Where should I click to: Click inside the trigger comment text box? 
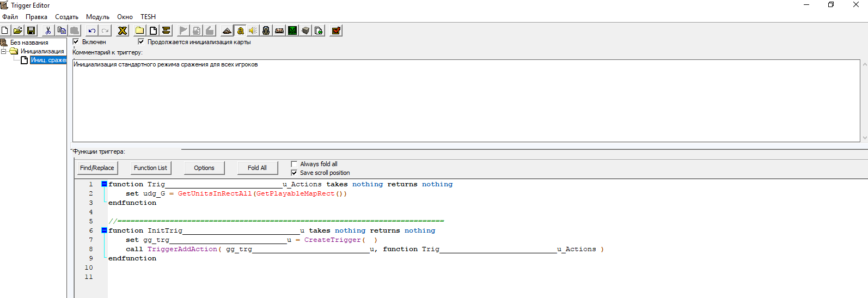[x=466, y=101]
